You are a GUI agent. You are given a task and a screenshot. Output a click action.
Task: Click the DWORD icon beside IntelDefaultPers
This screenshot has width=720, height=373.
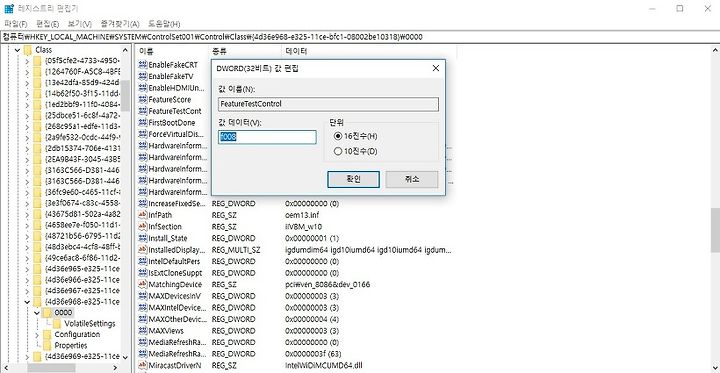tap(143, 261)
